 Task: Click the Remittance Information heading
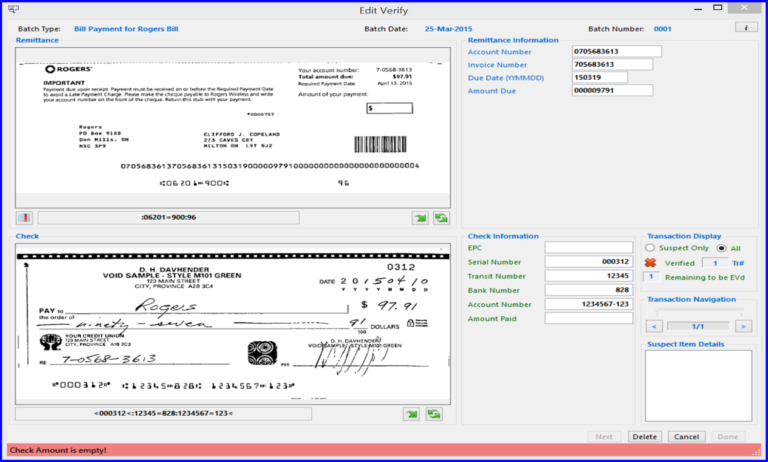coord(513,40)
